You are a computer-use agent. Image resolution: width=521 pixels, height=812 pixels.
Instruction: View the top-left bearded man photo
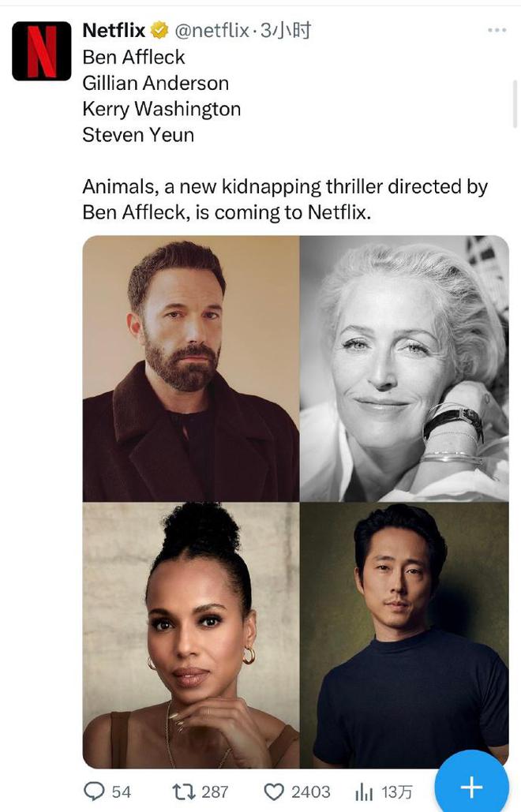pyautogui.click(x=191, y=369)
